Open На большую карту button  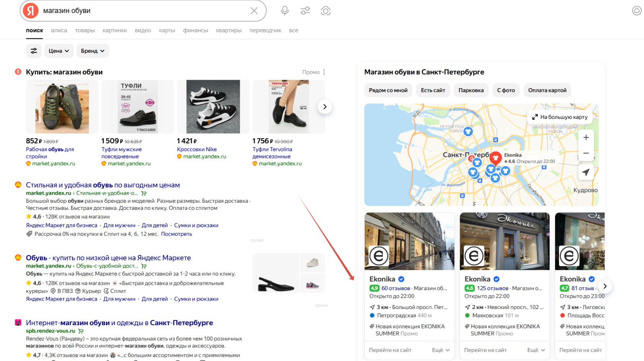(559, 117)
